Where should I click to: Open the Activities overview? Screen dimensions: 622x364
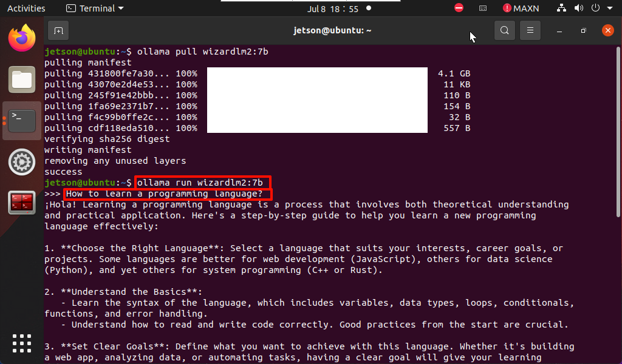coord(26,8)
